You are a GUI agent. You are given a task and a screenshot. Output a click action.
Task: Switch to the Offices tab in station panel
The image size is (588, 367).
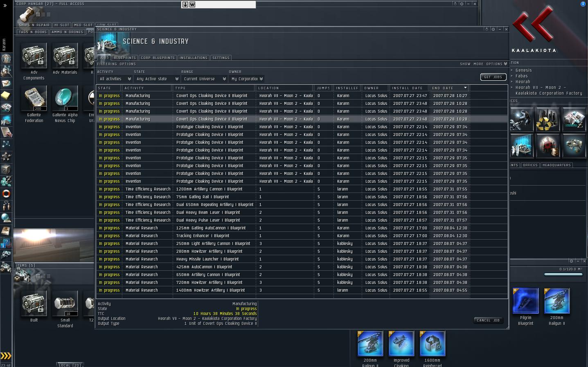tap(530, 165)
